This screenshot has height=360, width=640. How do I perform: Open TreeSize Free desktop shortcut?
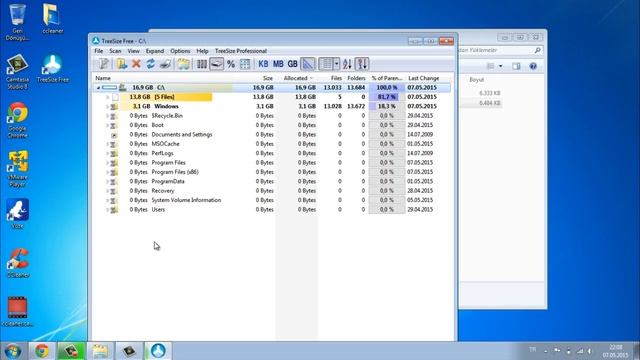coord(53,69)
